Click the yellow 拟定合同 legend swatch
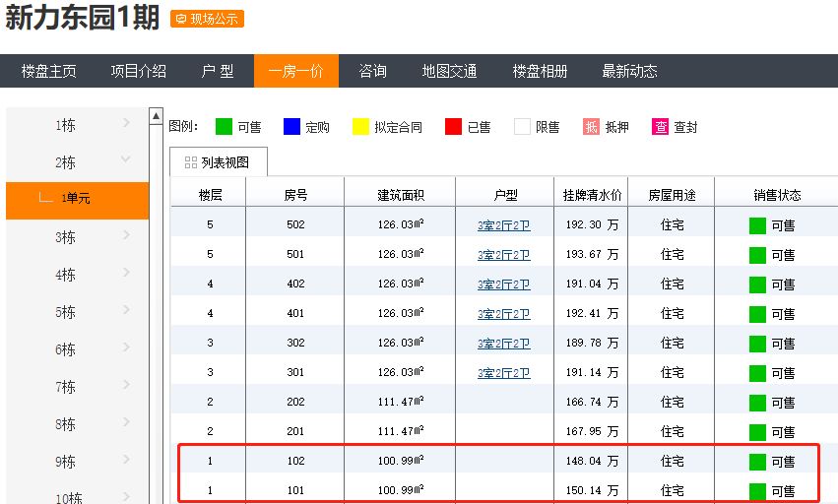 360,127
